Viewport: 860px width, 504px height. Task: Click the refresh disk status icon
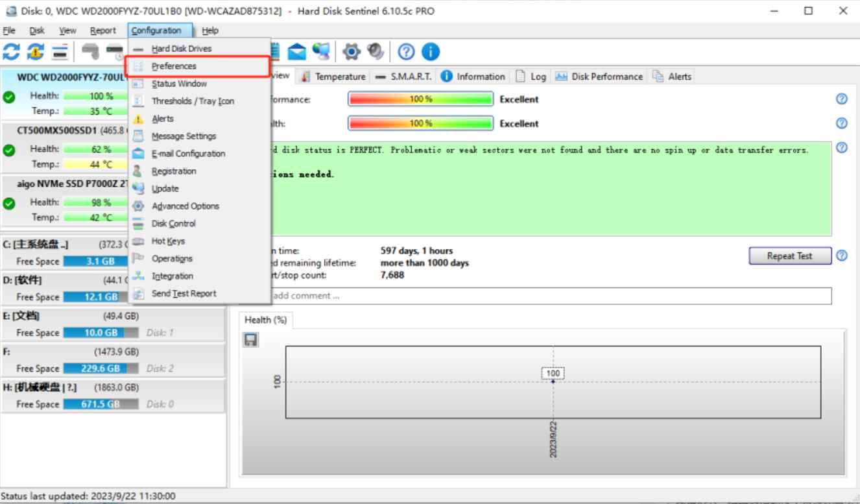10,52
